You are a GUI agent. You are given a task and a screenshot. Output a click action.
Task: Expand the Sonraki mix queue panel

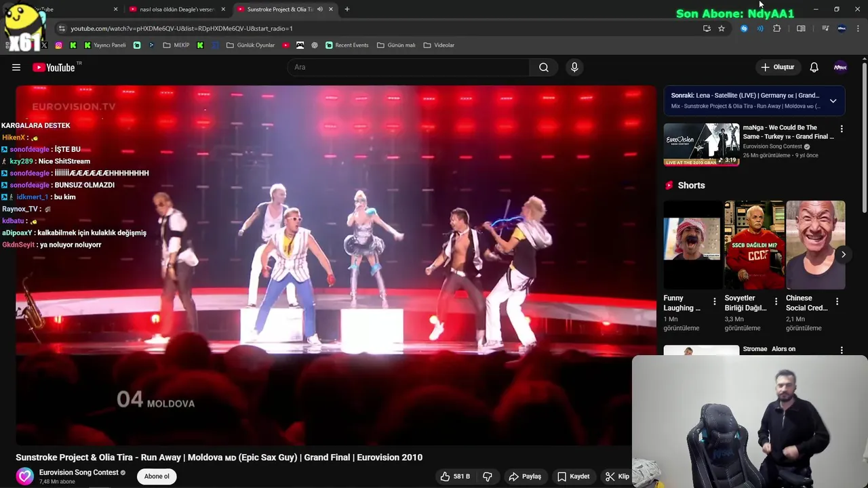pos(833,101)
